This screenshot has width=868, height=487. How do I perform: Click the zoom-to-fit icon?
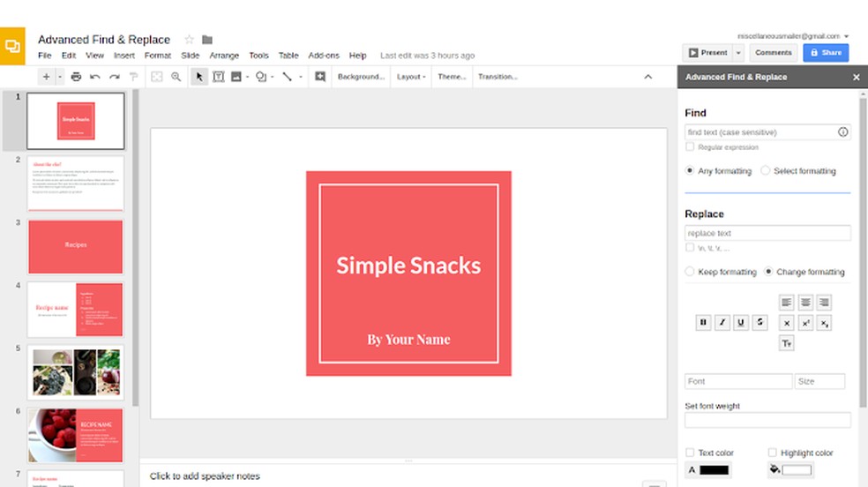(x=157, y=77)
